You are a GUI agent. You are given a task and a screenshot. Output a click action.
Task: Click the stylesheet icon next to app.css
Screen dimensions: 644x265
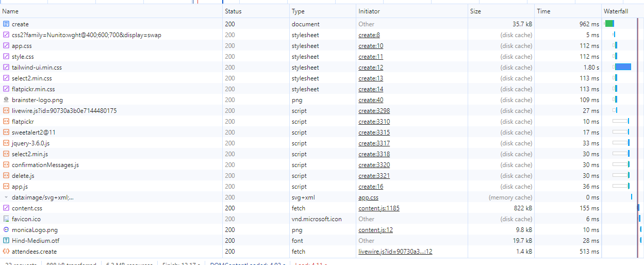[x=6, y=46]
